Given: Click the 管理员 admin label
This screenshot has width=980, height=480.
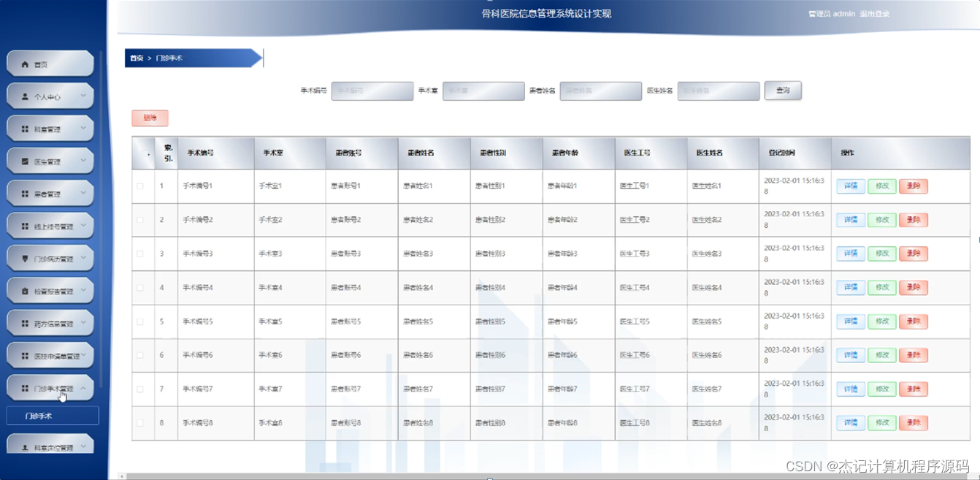Looking at the screenshot, I should point(832,14).
